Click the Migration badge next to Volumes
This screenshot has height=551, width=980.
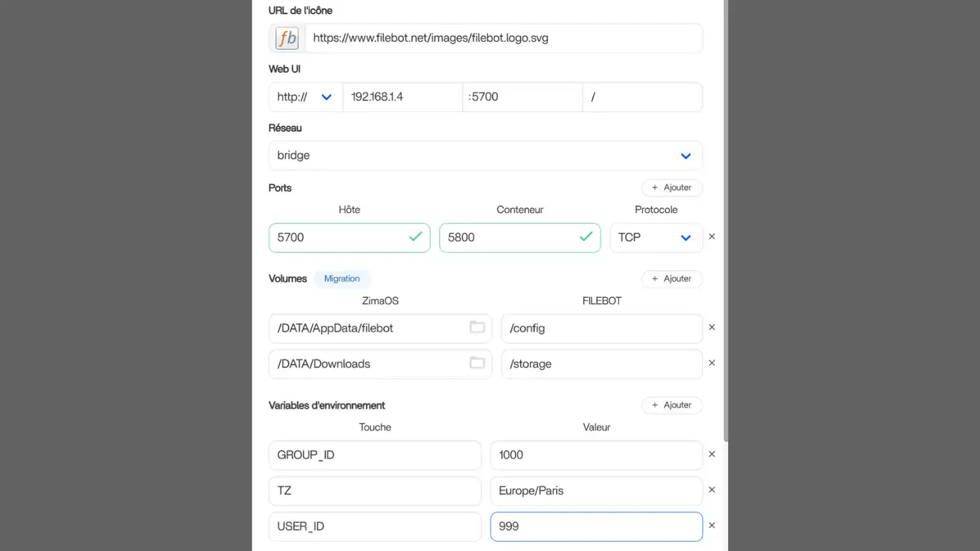[341, 278]
